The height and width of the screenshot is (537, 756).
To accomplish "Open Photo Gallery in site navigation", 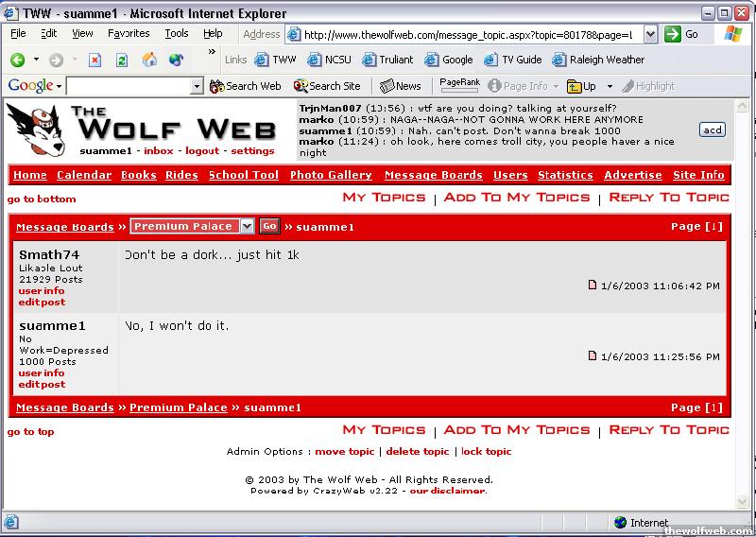I will click(x=331, y=175).
